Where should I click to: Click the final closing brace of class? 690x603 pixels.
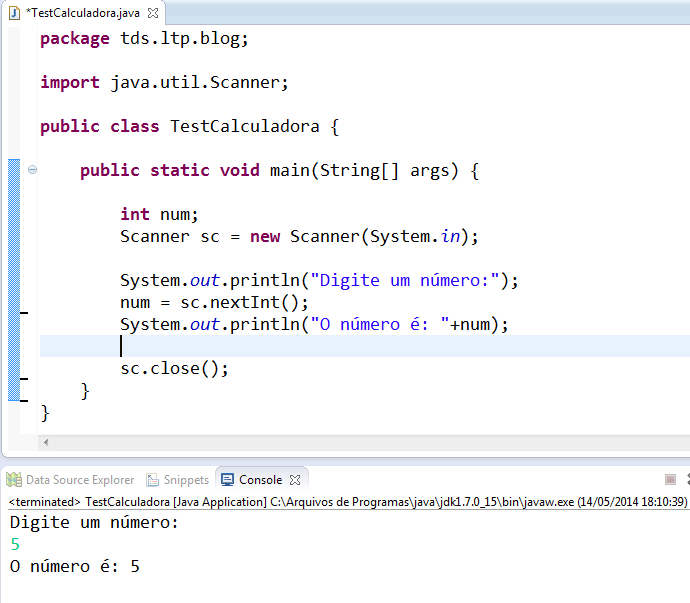pyautogui.click(x=45, y=413)
